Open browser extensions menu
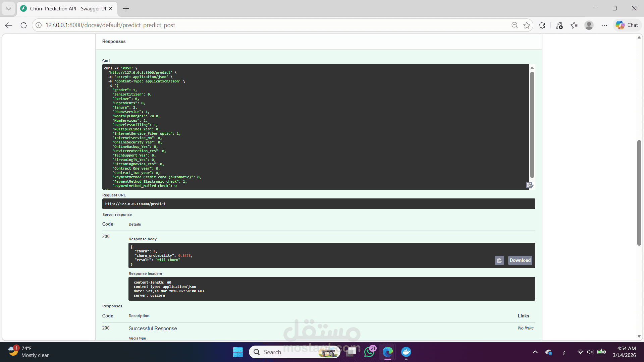The height and width of the screenshot is (362, 644). [x=542, y=25]
